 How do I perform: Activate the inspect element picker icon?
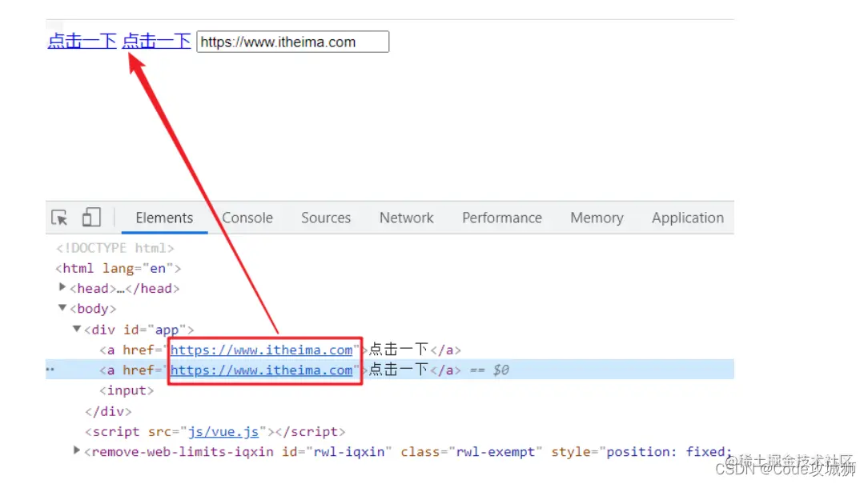(x=59, y=218)
